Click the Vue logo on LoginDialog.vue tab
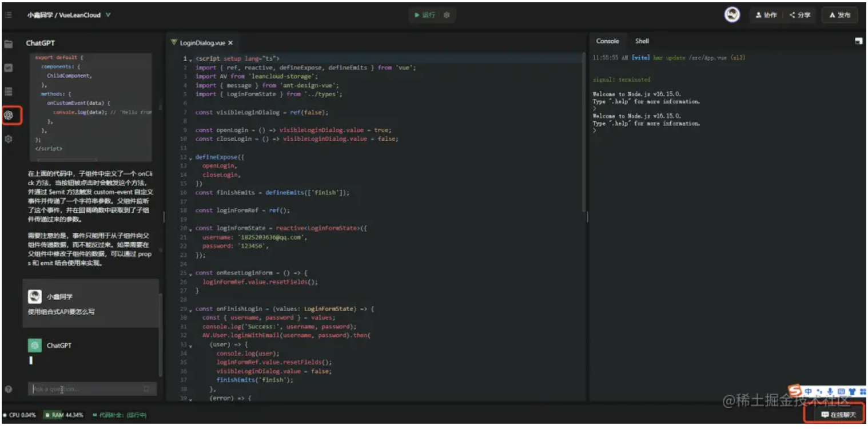The height and width of the screenshot is (429, 868). pyautogui.click(x=174, y=42)
